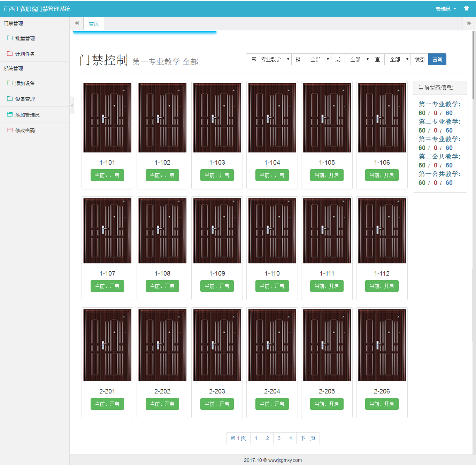Toggle door 2-206 status button
Image resolution: width=476 pixels, height=465 pixels.
(x=382, y=404)
